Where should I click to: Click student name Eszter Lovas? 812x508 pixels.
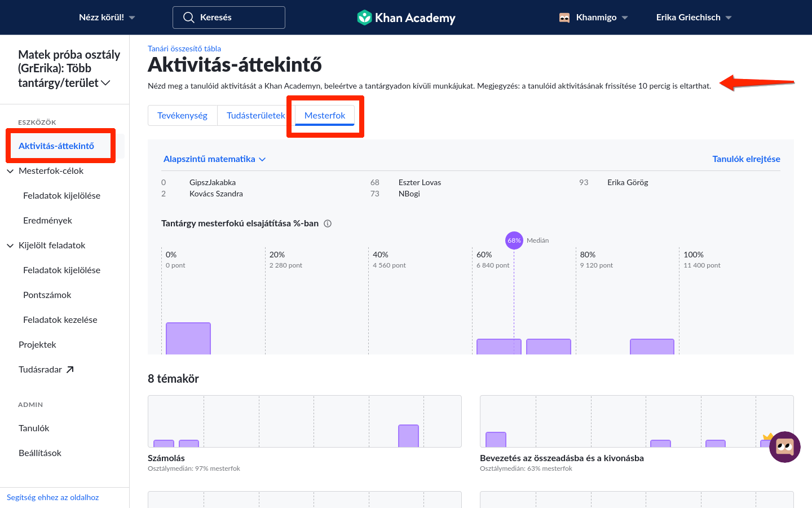pos(420,182)
